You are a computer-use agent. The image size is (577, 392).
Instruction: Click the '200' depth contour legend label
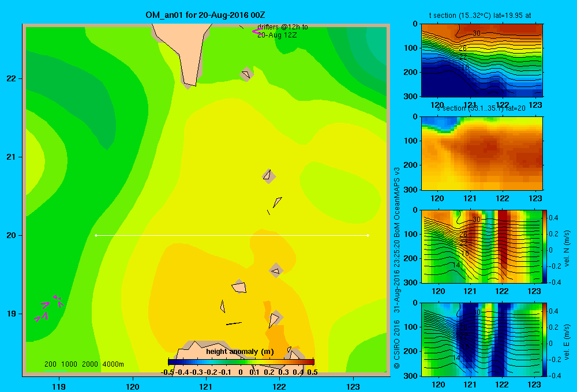click(x=50, y=364)
